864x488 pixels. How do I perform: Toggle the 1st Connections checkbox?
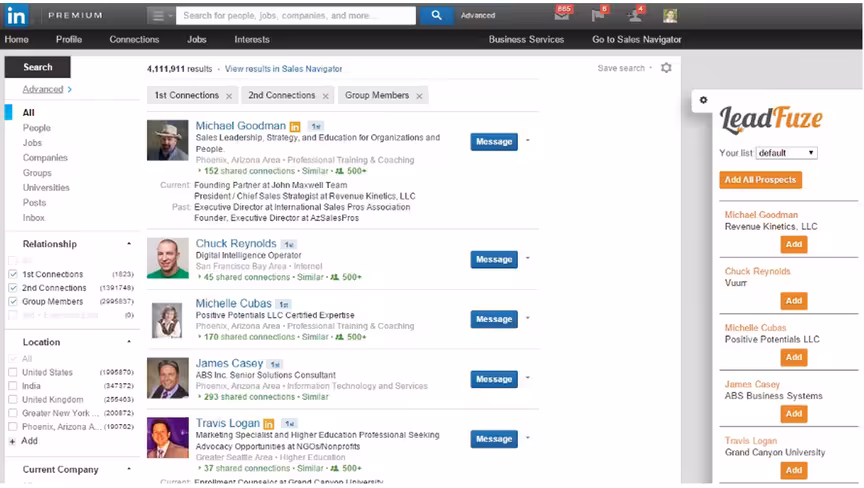[x=13, y=274]
